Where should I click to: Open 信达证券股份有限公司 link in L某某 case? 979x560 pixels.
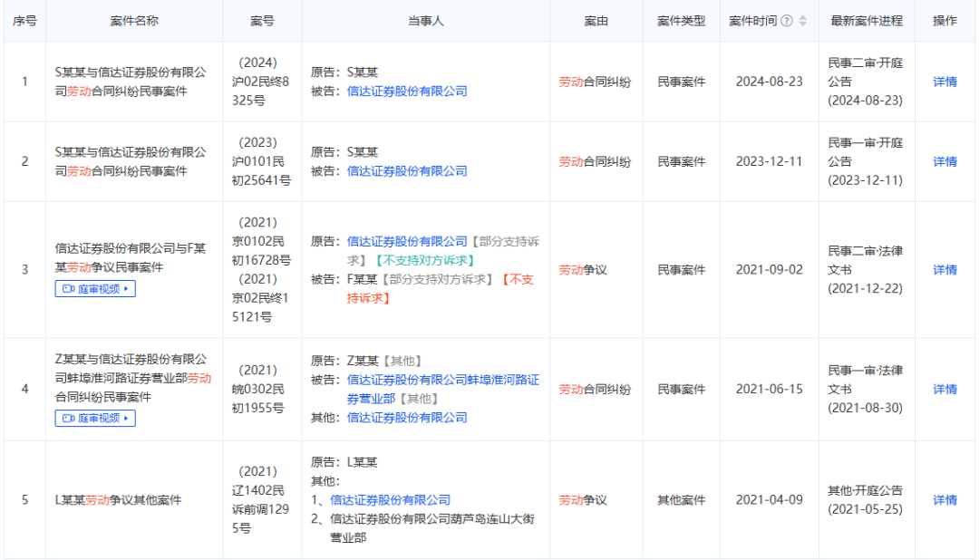390,500
